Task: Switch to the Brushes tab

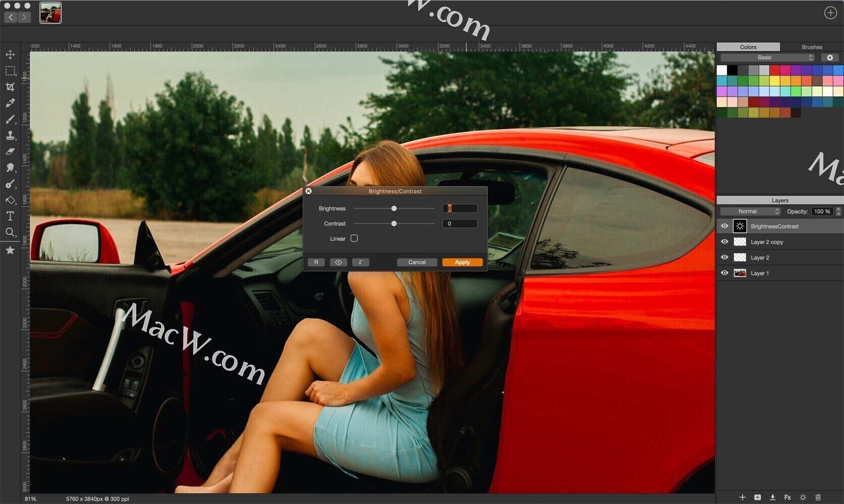Action: 812,47
